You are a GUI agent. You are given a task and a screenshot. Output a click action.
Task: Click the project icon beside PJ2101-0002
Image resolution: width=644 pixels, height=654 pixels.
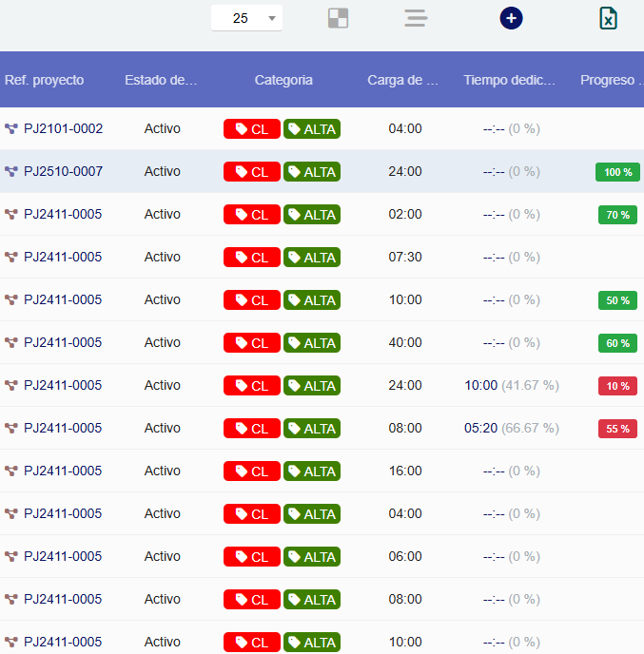(x=11, y=128)
